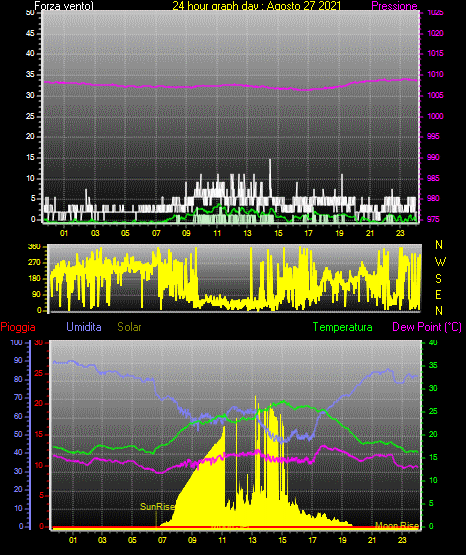Viewport: 466px width, 555px height.
Task: Click the 70 value on blue humidity axis
Action: point(18,397)
